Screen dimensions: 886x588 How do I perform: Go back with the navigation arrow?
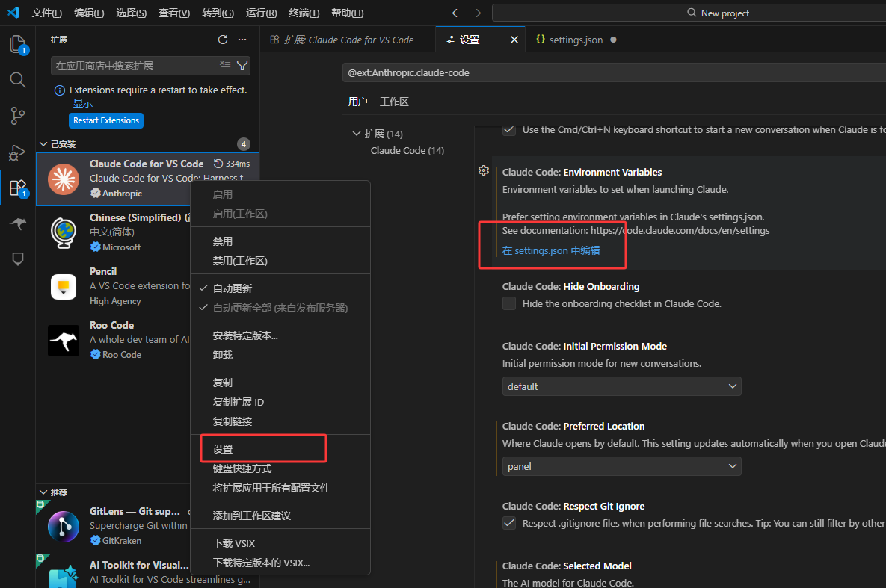pyautogui.click(x=457, y=13)
